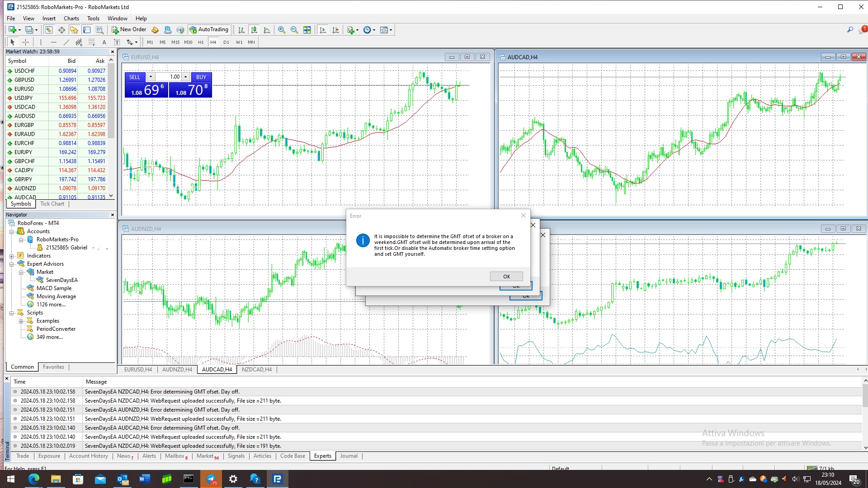Open the Charts menu
This screenshot has height=488, width=868.
tap(71, 19)
